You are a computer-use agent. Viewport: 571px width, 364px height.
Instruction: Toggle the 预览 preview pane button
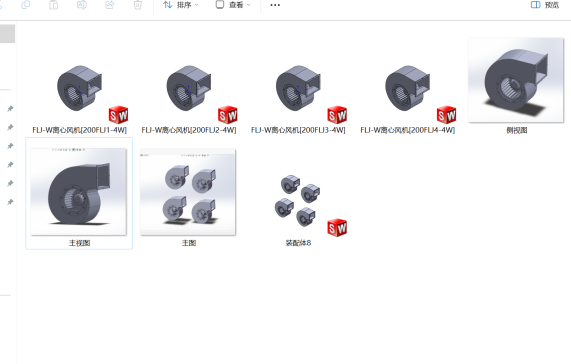pyautogui.click(x=545, y=5)
